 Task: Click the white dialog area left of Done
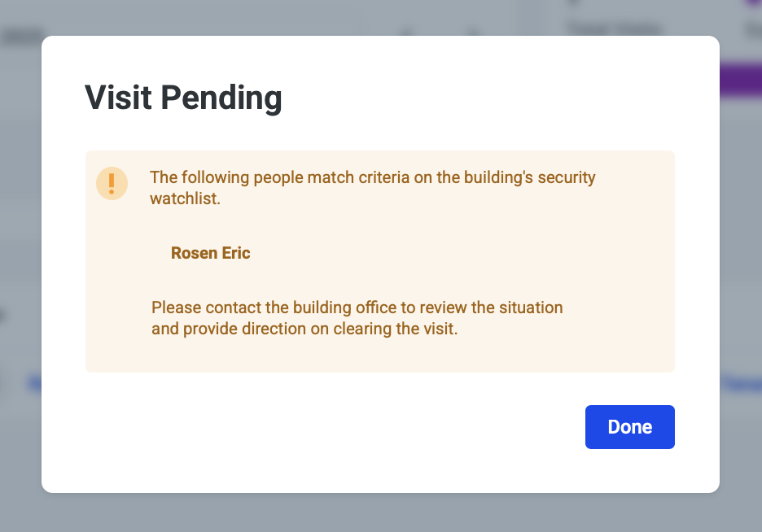tap(326, 427)
